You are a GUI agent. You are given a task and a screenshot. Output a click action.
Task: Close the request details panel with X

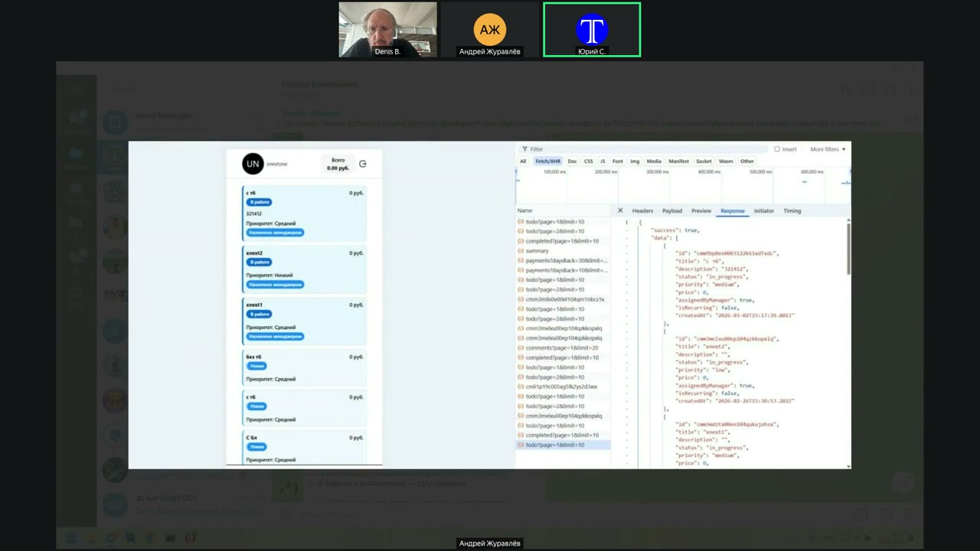pyautogui.click(x=620, y=210)
